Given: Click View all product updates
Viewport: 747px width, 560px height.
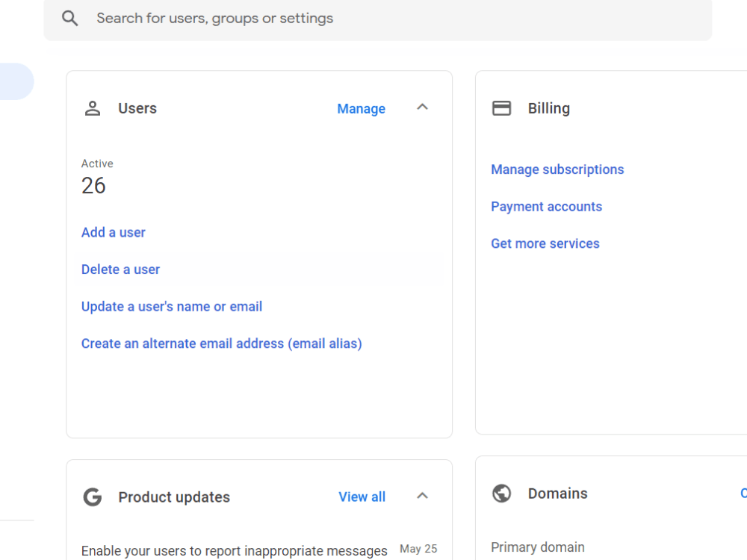Looking at the screenshot, I should (x=362, y=497).
